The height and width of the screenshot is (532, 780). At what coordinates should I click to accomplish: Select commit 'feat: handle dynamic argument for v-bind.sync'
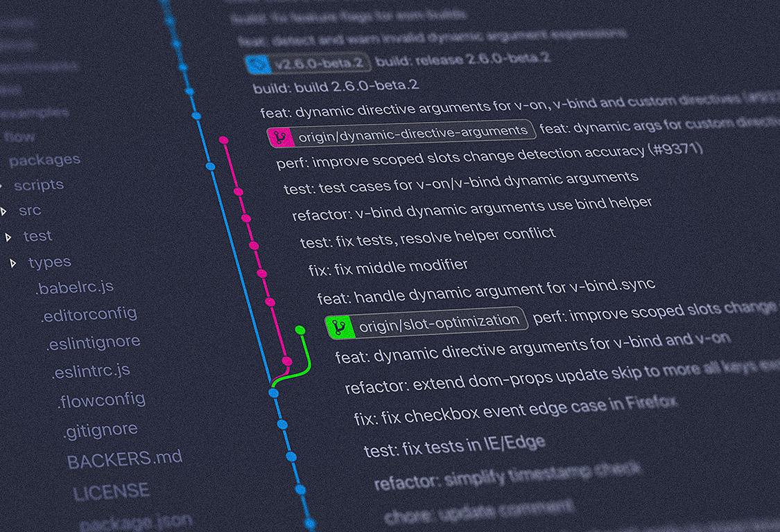point(486,292)
